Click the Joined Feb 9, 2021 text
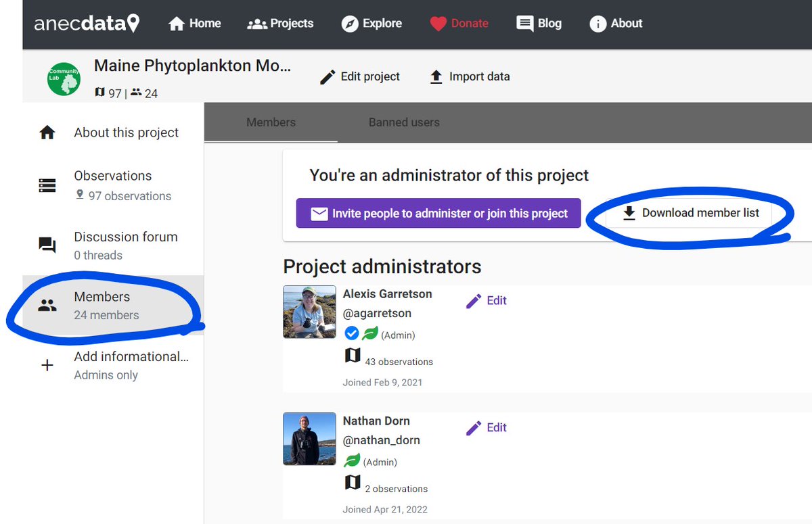The image size is (812, 524). click(382, 382)
